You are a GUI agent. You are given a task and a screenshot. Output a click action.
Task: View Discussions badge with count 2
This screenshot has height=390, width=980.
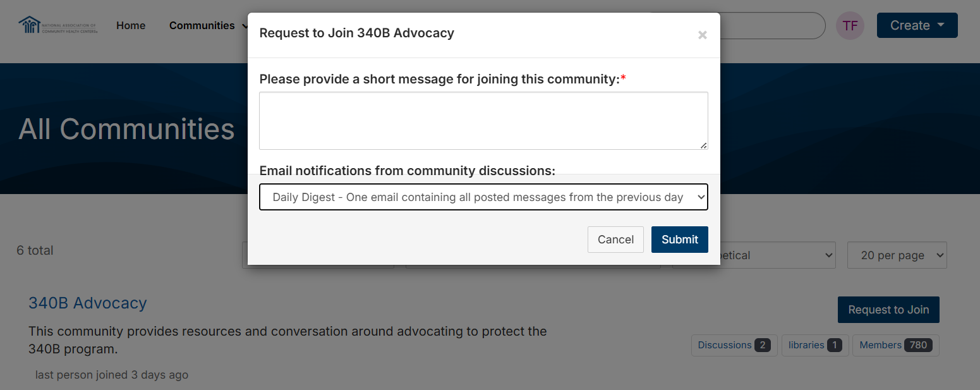(734, 345)
